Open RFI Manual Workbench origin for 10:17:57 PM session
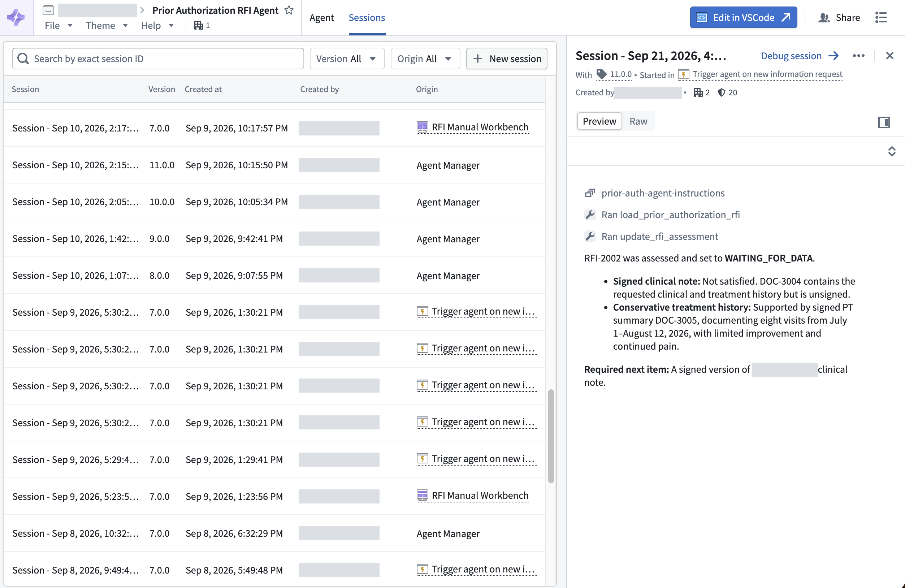The height and width of the screenshot is (588, 905). tap(472, 127)
